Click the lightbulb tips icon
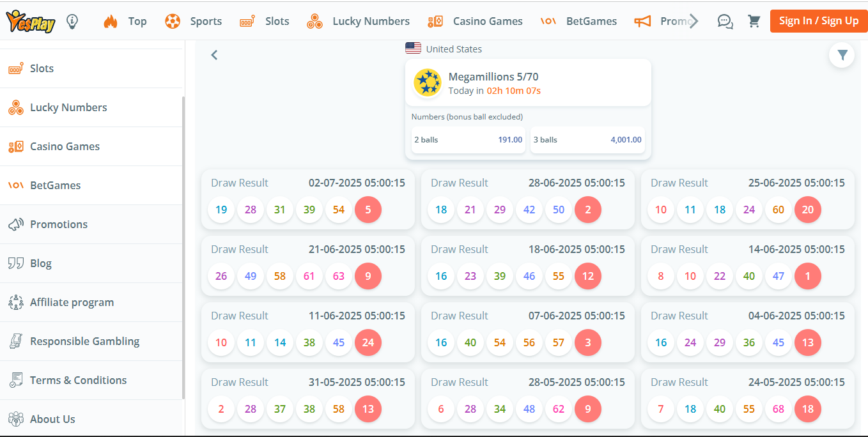This screenshot has width=868, height=437. [72, 22]
